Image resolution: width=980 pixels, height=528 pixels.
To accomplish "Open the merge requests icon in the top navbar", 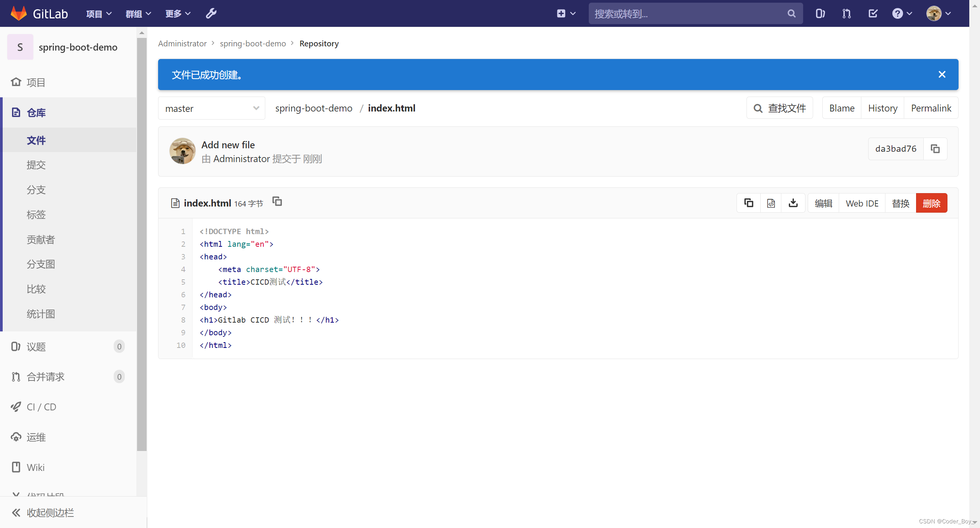I will 846,13.
